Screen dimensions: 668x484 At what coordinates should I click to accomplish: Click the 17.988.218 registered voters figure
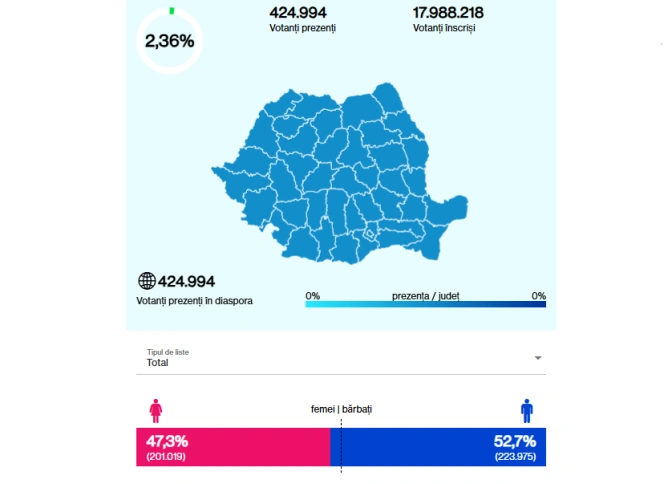tap(449, 12)
